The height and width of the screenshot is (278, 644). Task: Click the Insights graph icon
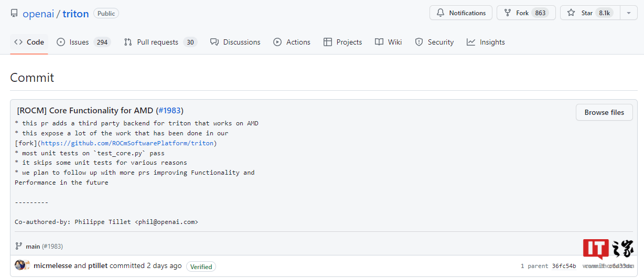click(471, 42)
